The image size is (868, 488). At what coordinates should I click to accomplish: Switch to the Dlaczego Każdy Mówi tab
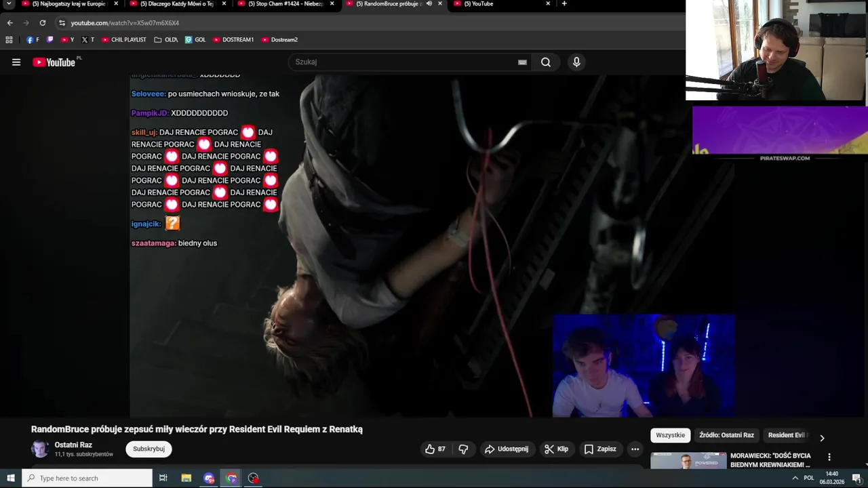[x=176, y=4]
